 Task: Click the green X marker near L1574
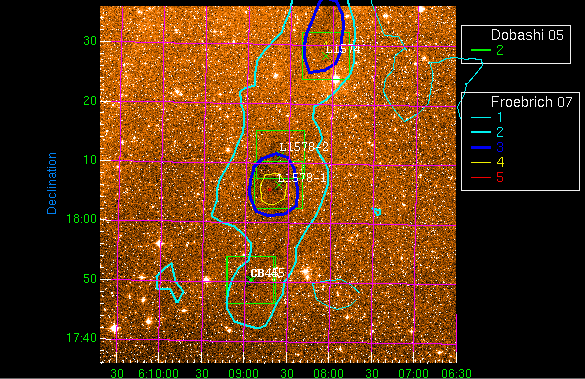[326, 56]
